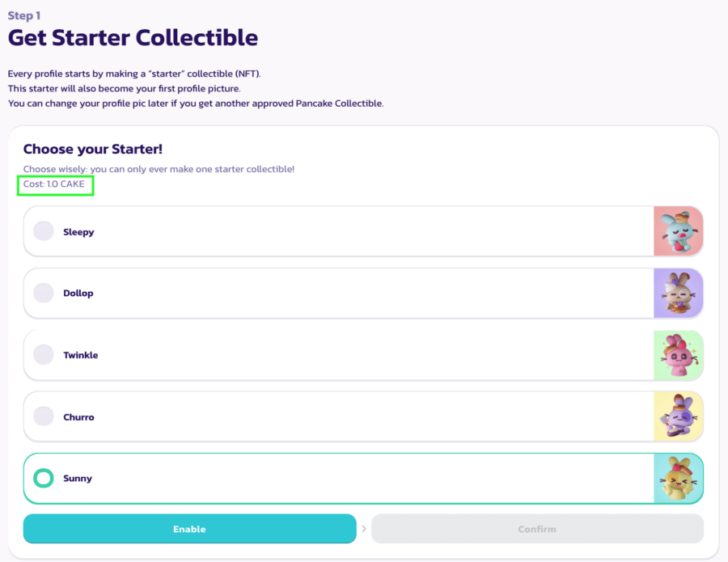Click the selected Sunny radio button
Image resolution: width=728 pixels, height=562 pixels.
click(x=44, y=479)
